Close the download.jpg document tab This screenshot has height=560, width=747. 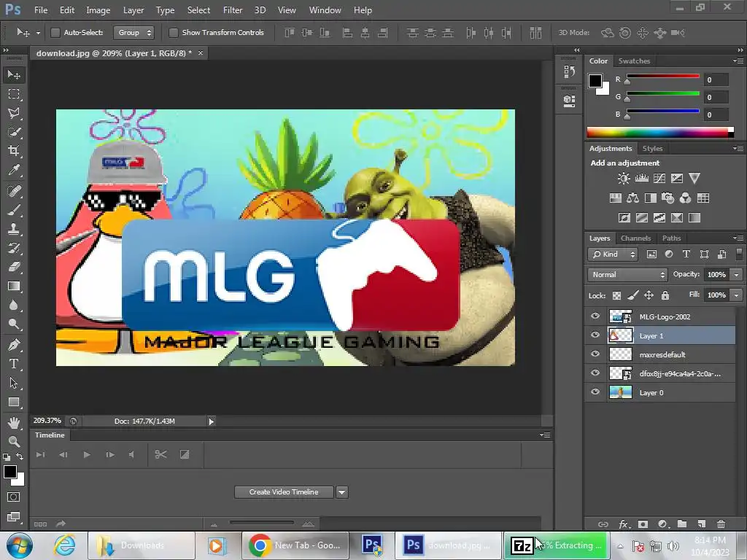tap(201, 52)
